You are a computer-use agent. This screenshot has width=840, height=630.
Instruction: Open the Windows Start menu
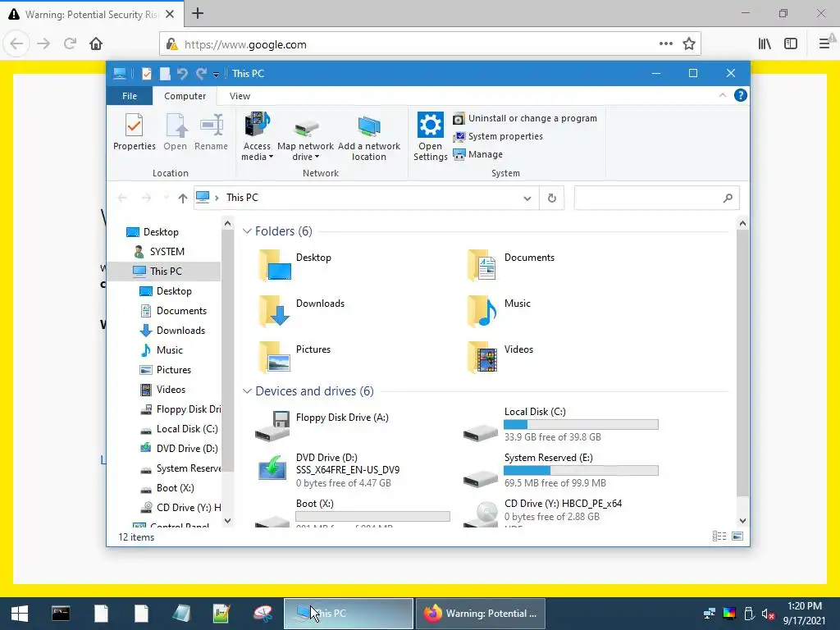[x=20, y=614]
